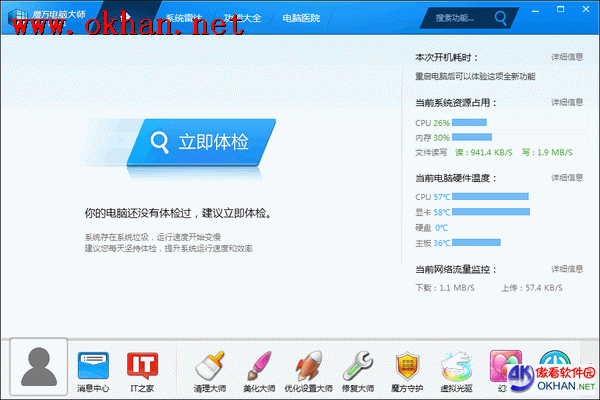Launch 优化设置大师 rocket tool
600x400 pixels.
click(x=308, y=372)
